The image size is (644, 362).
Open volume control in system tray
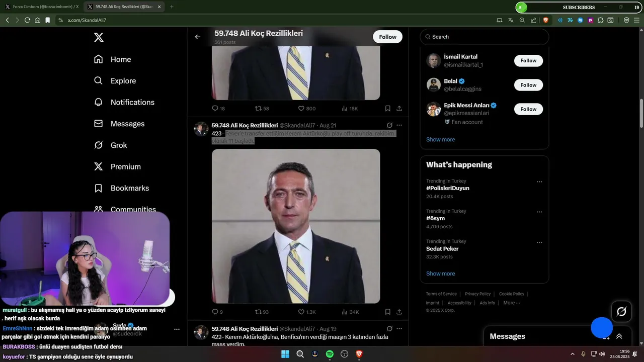[x=602, y=354]
